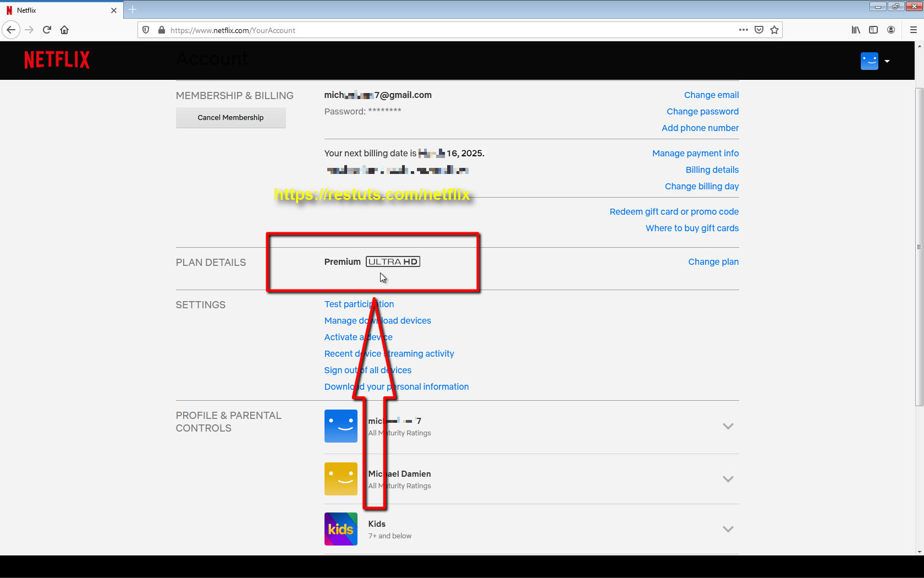The height and width of the screenshot is (578, 924).
Task: Open the Firefox hamburger menu
Action: point(913,30)
